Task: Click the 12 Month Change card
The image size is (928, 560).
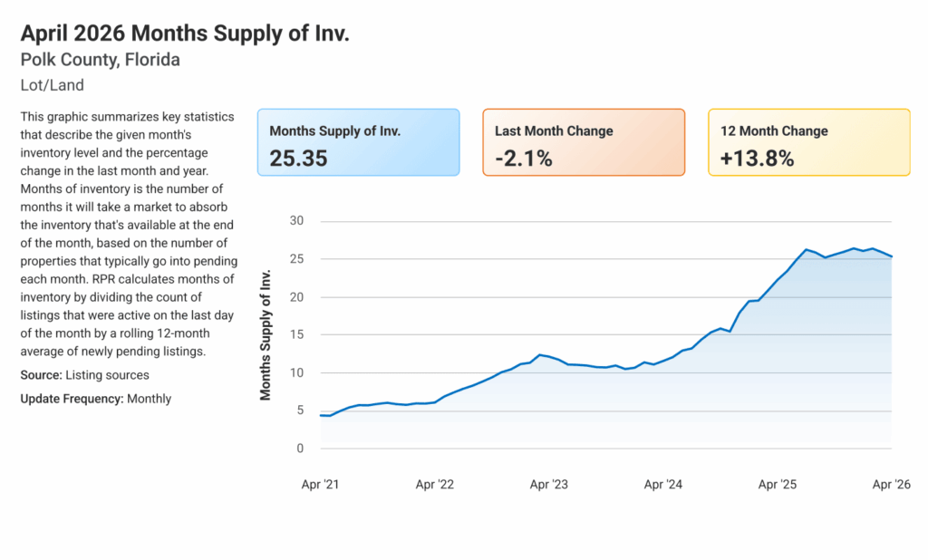Action: click(x=809, y=142)
